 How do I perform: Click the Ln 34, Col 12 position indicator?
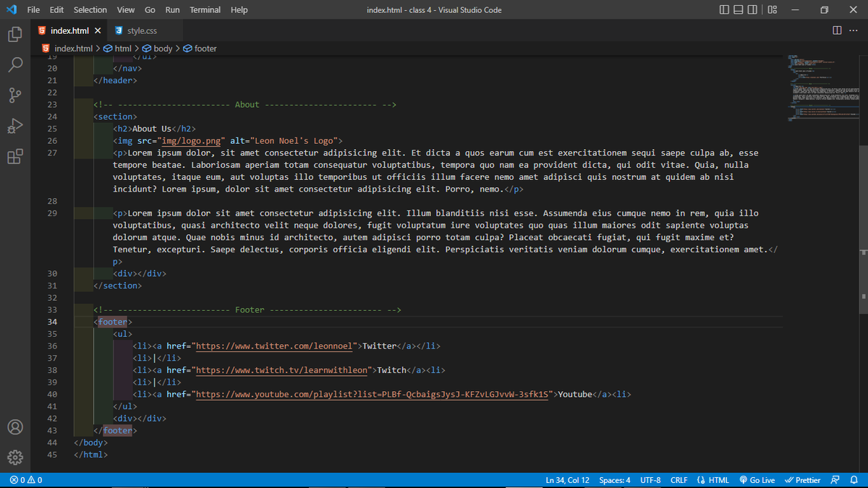click(568, 480)
